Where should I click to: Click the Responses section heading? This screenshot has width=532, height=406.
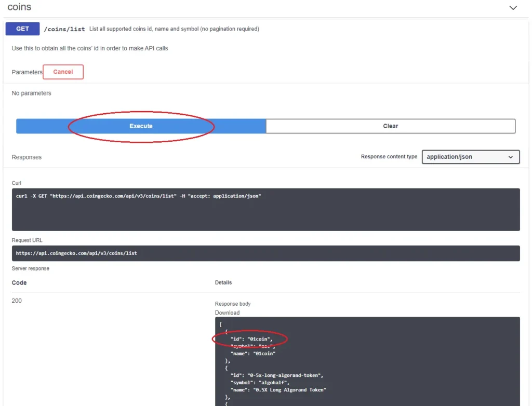[x=26, y=157]
